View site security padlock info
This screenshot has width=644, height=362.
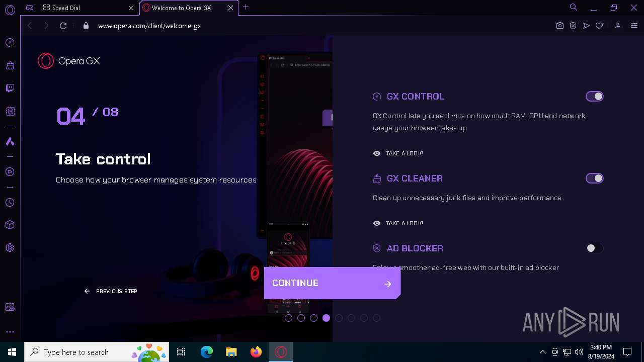(86, 26)
